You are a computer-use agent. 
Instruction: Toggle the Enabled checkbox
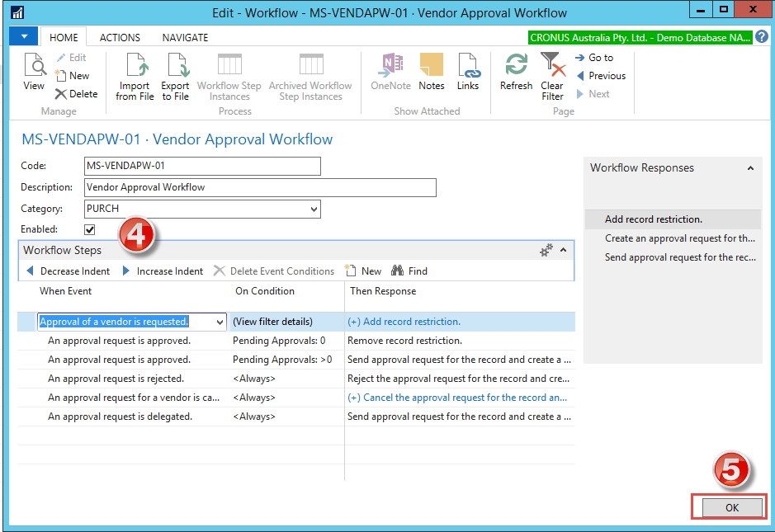click(89, 229)
